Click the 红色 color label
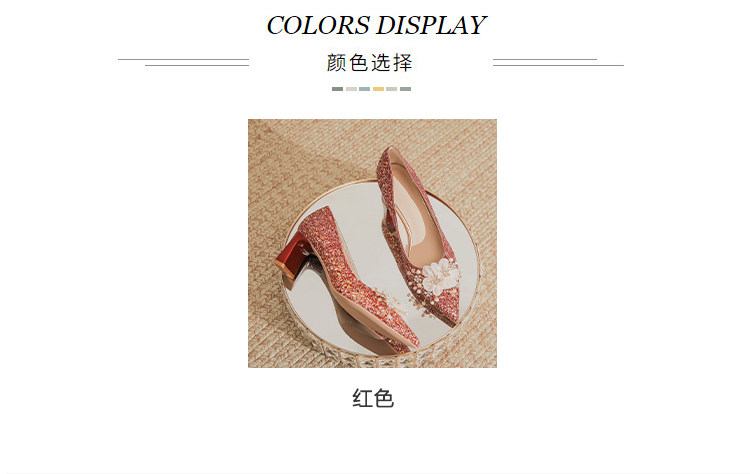 pos(373,398)
